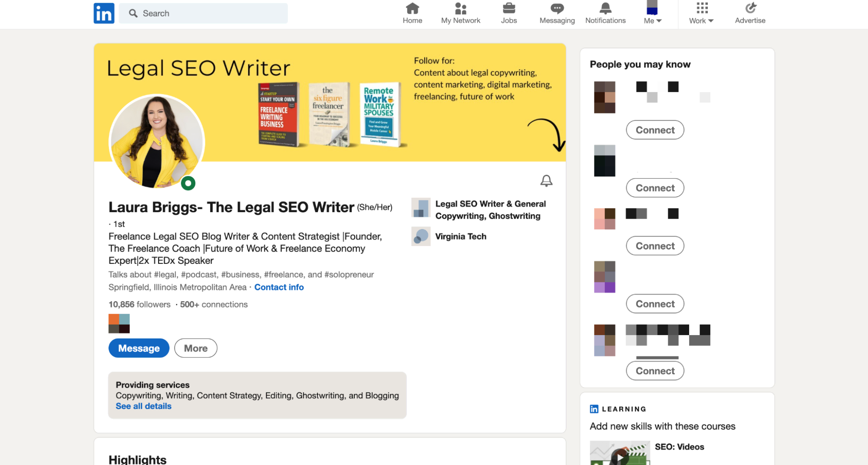Go to My Network icon
Screen dimensions: 868x465
(460, 9)
